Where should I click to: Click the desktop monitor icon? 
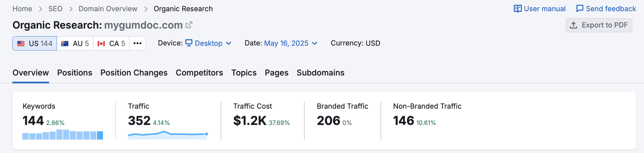tap(189, 43)
